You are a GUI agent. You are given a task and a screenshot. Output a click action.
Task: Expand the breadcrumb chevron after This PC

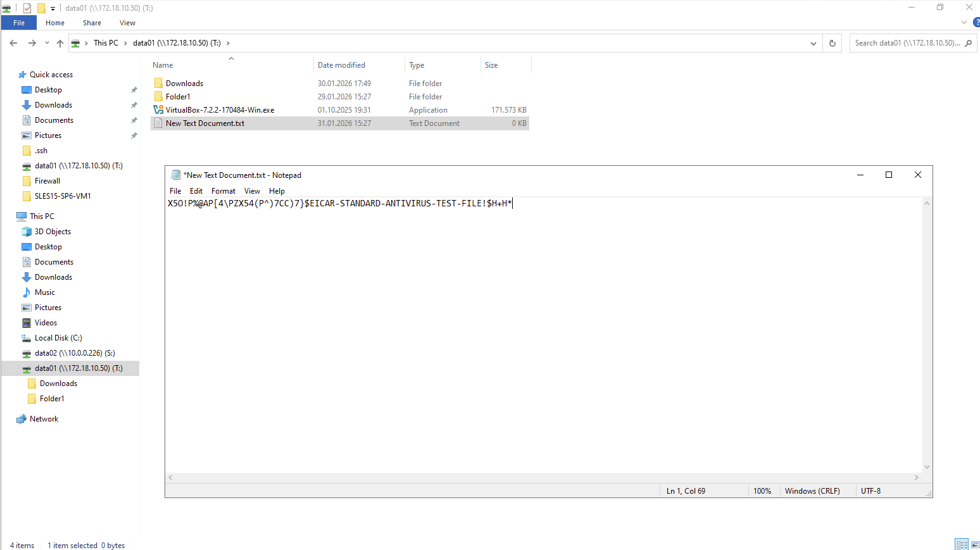pyautogui.click(x=125, y=43)
